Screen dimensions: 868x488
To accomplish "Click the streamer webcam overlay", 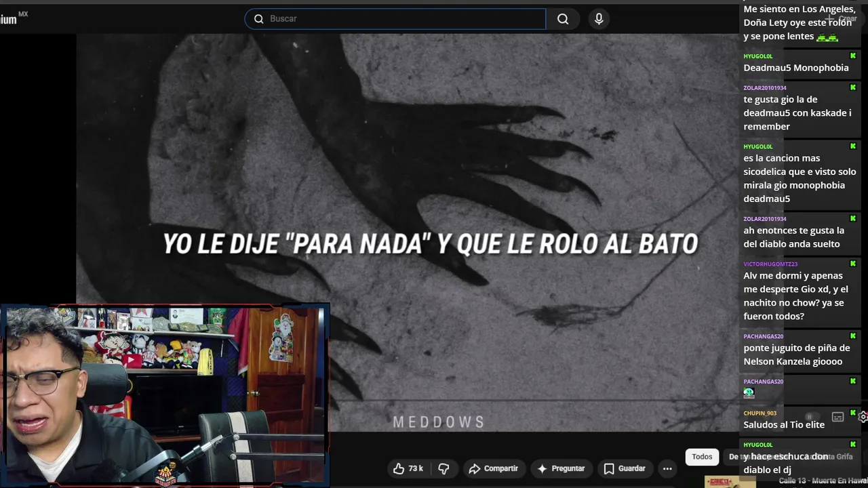I will pos(165,396).
